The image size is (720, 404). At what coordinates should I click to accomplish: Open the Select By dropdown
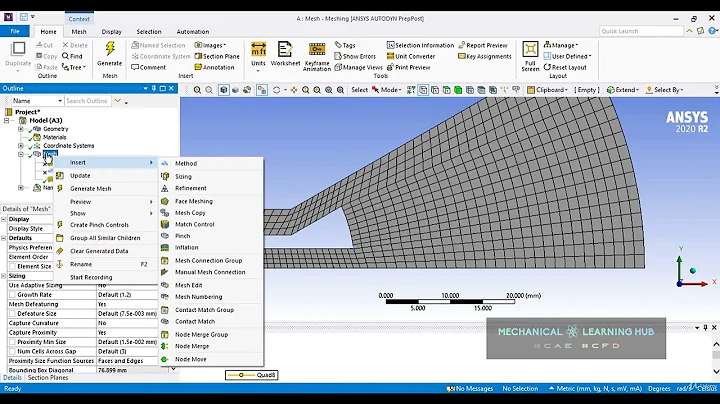(x=665, y=90)
